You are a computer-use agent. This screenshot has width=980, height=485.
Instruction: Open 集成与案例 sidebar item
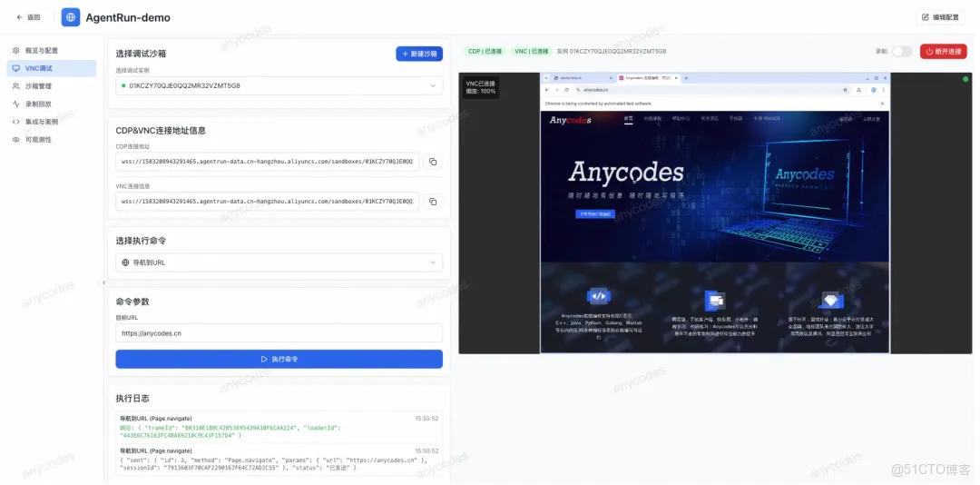51,122
